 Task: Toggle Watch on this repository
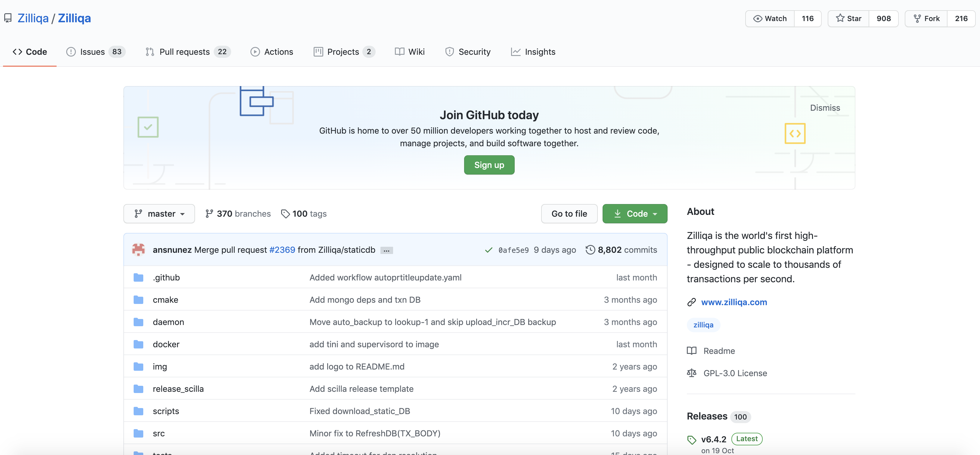(x=770, y=19)
